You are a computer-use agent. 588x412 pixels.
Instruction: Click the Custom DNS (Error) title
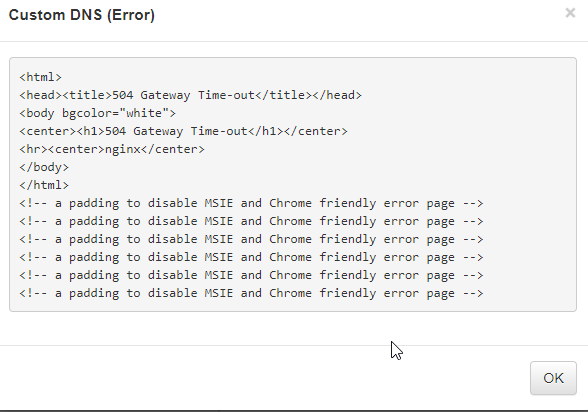click(82, 15)
